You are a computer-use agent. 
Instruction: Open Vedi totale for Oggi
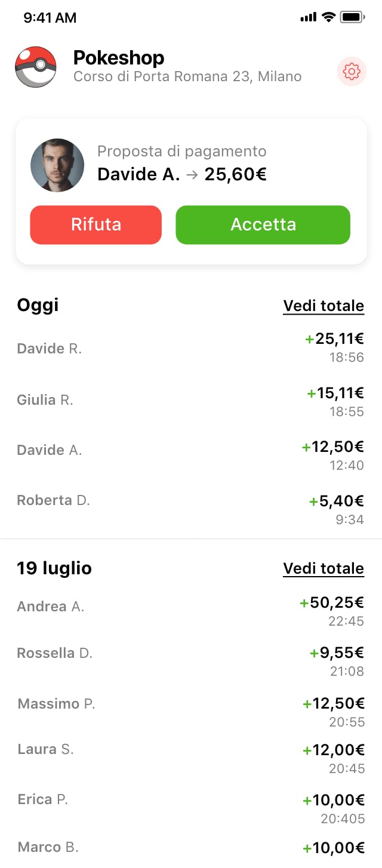tap(324, 306)
